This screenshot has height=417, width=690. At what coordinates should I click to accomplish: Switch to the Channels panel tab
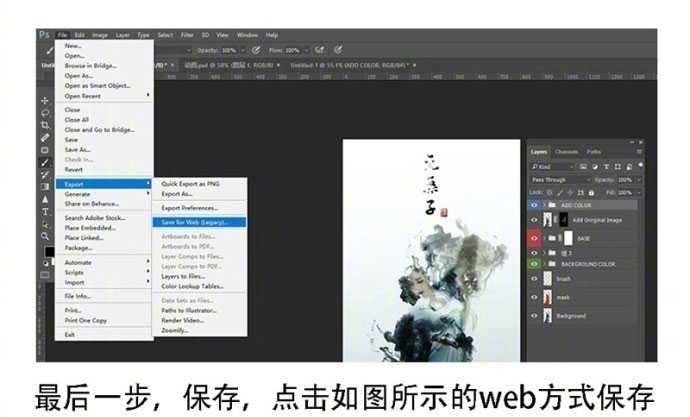pos(566,152)
